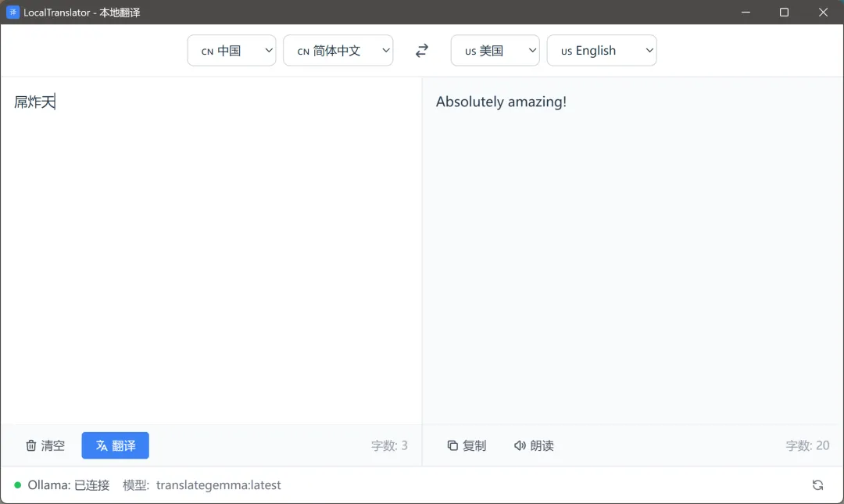The image size is (844, 504).
Task: Click the 复制 copy button
Action: coord(467,446)
